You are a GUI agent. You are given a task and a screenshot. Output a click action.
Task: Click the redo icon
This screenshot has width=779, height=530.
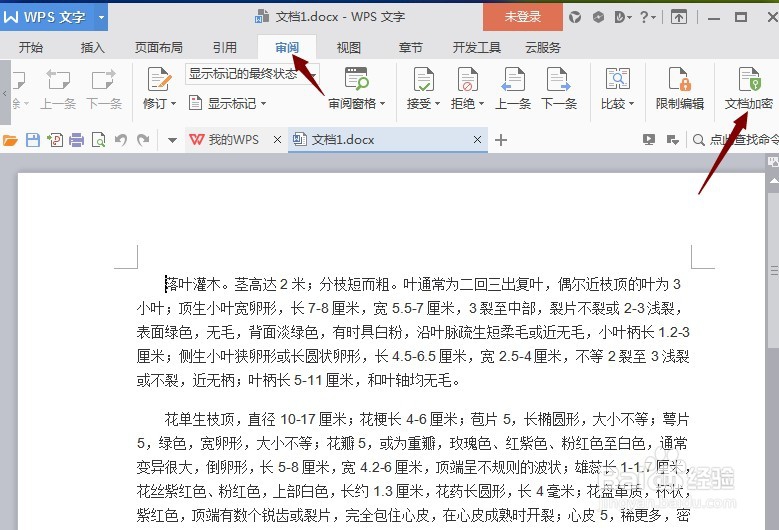(x=143, y=140)
